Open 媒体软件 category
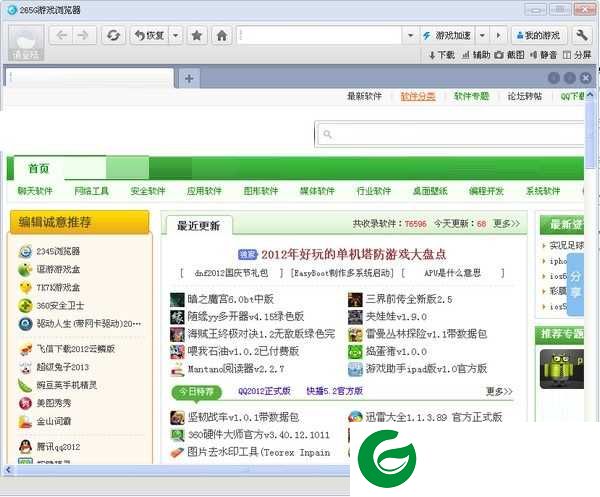Viewport: 600px width, 497px height. 317,191
